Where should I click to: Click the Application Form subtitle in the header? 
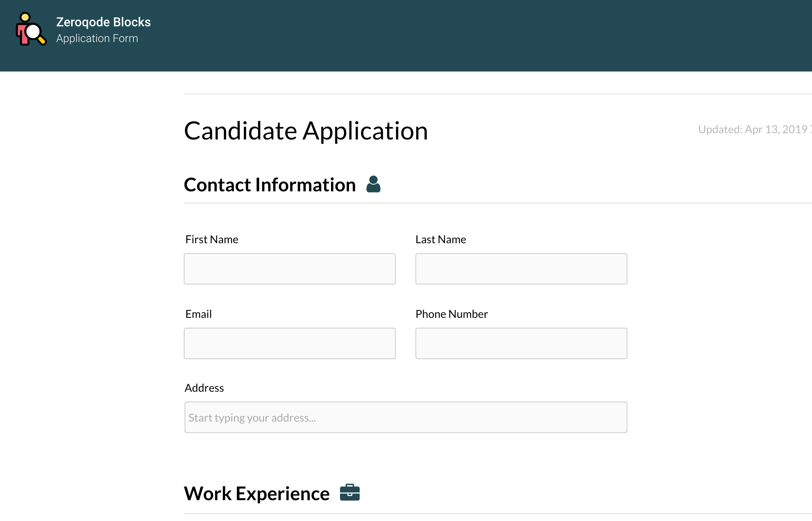click(97, 38)
